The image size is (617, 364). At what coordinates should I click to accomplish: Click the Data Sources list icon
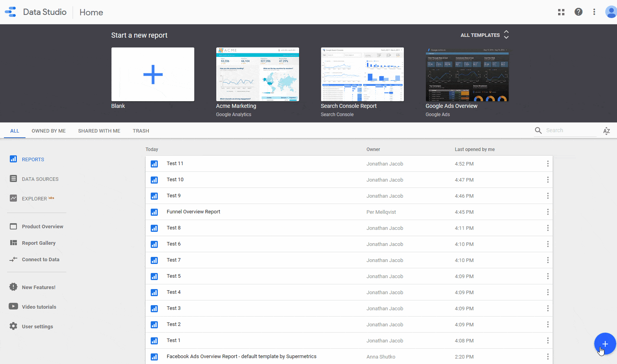(x=13, y=178)
